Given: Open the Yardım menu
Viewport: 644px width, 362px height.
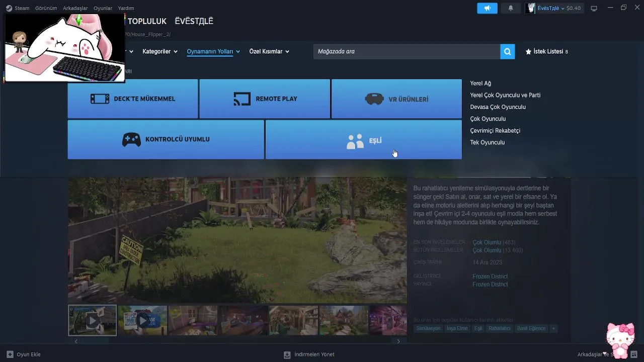Looking at the screenshot, I should coord(126,8).
